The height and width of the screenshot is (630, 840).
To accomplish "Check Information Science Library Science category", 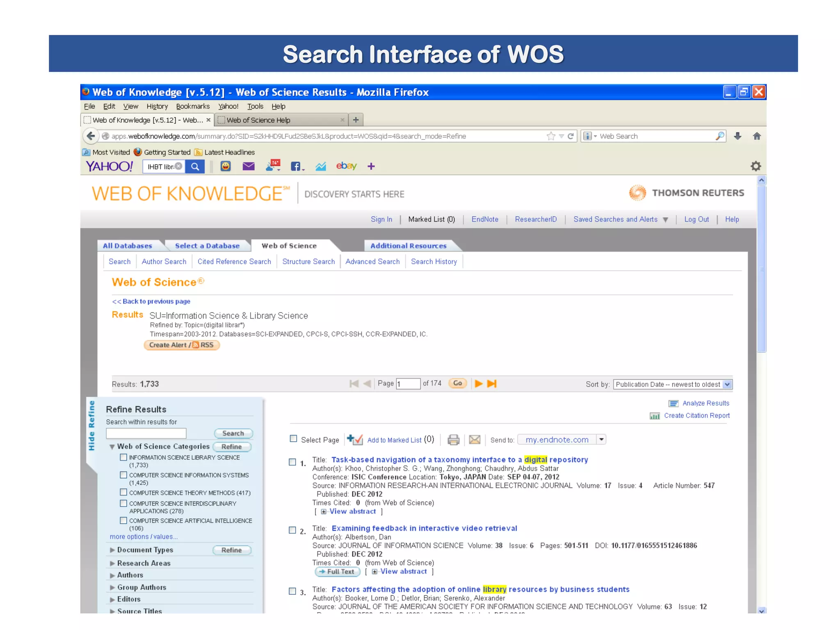I will click(123, 457).
